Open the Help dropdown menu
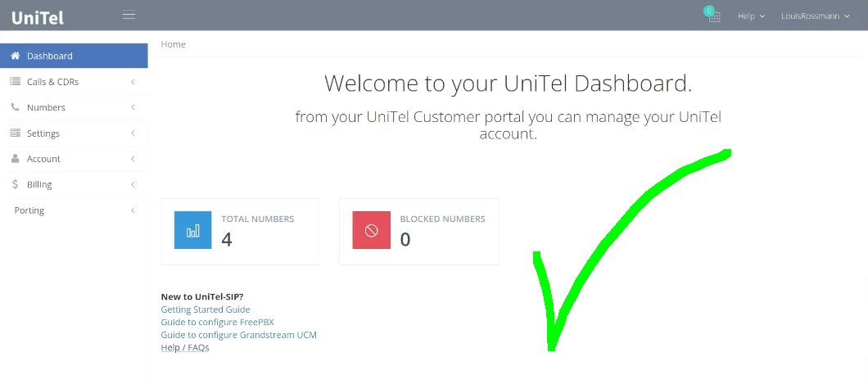The height and width of the screenshot is (384, 868). (751, 16)
